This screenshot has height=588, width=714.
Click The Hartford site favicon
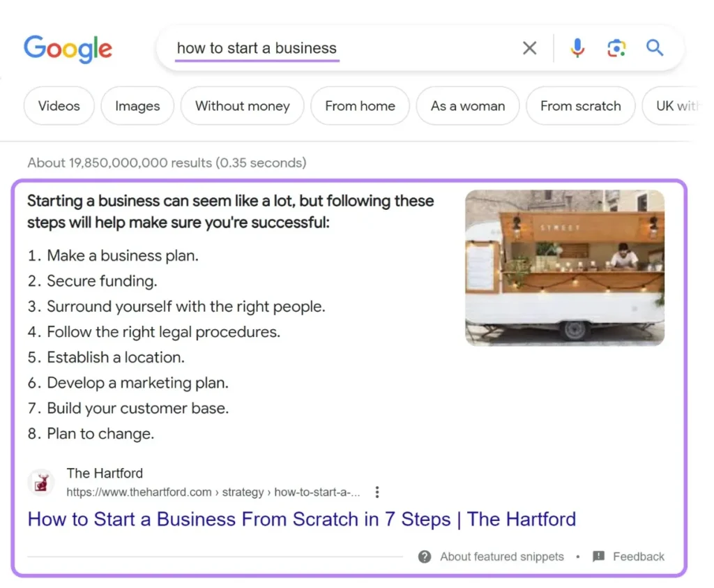[40, 482]
